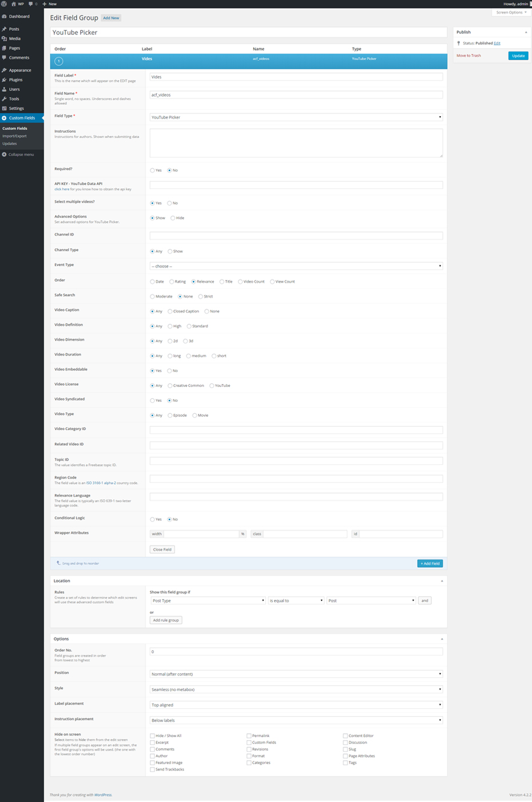
Task: Open Import/Export submenu item
Action: click(x=14, y=136)
